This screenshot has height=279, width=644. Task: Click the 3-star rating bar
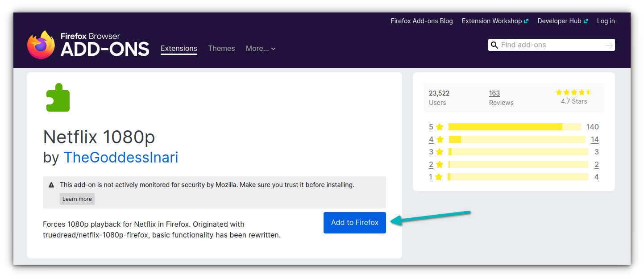coord(518,152)
